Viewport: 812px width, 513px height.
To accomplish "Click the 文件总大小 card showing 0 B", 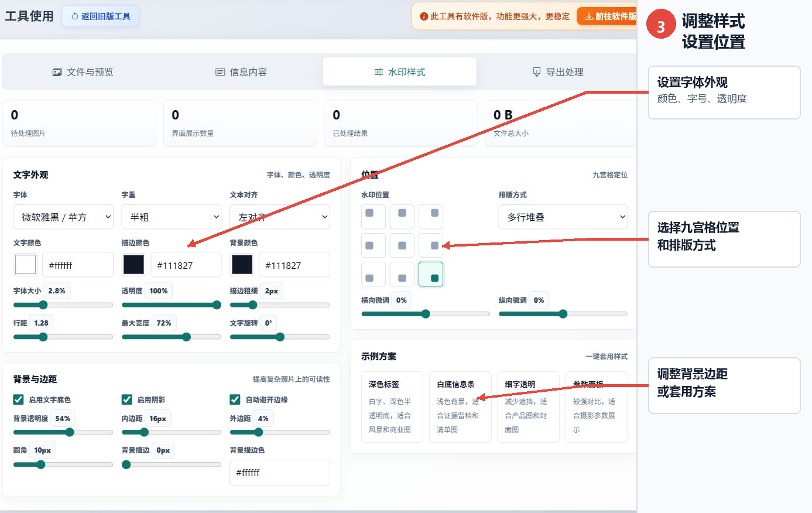I will [560, 123].
